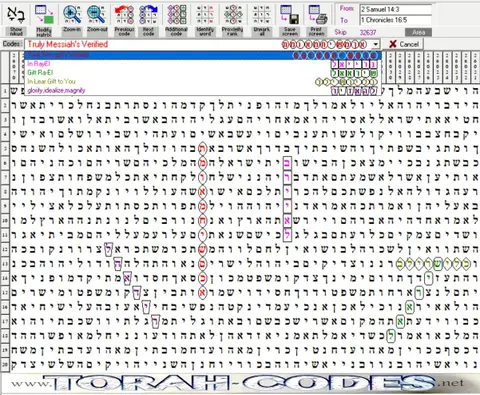The image size is (480, 395).
Task: Click the Codes combo box text field
Action: (198, 44)
